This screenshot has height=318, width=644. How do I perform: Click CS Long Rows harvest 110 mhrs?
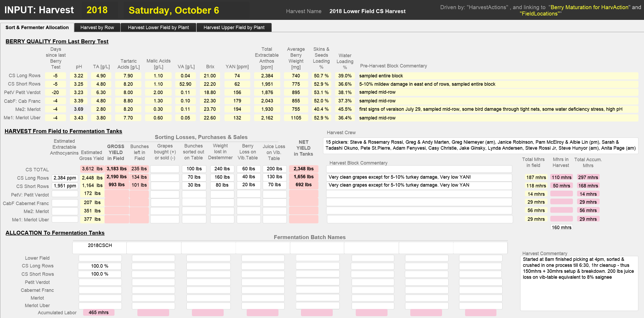point(561,177)
